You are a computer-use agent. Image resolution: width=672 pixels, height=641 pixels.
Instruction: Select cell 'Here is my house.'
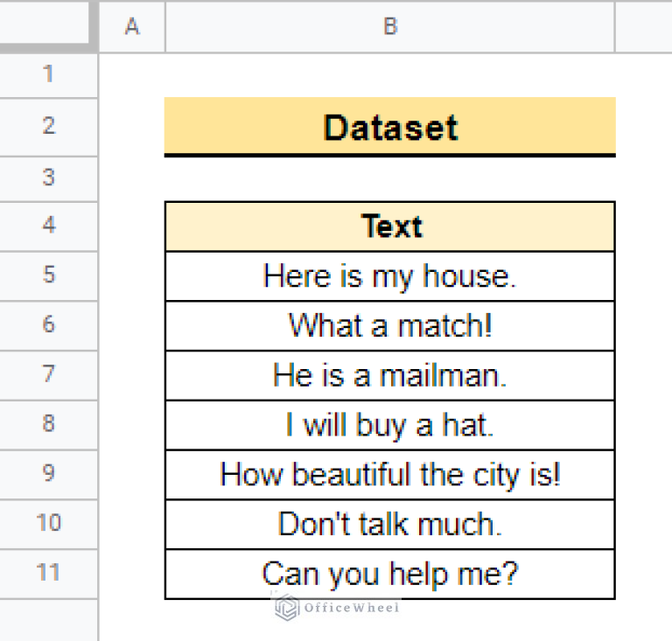[x=390, y=276]
